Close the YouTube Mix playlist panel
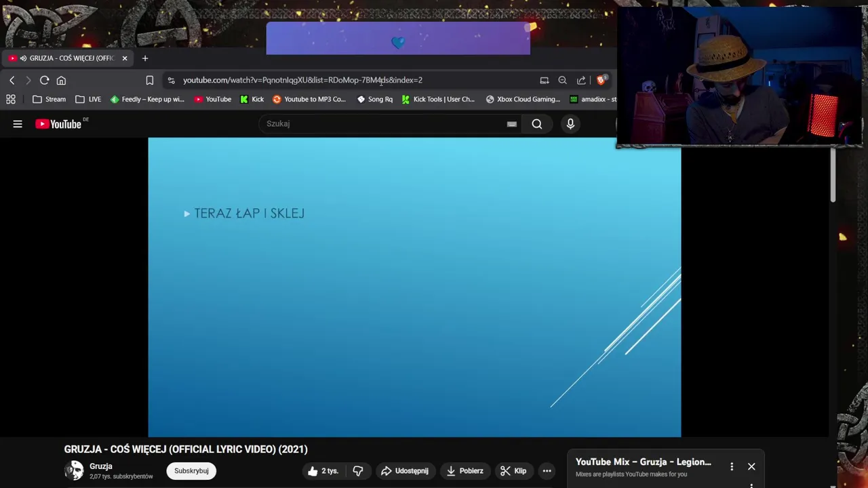 pos(751,466)
